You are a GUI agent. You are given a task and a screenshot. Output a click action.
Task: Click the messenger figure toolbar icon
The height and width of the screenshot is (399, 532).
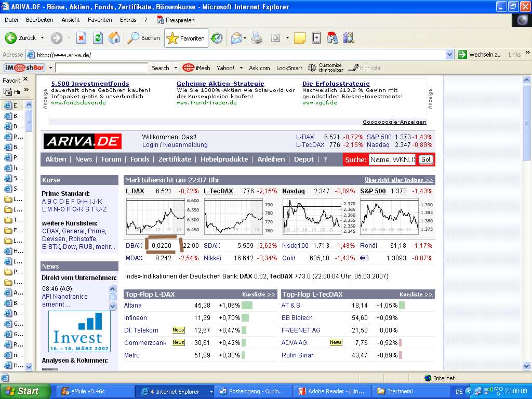[x=332, y=38]
